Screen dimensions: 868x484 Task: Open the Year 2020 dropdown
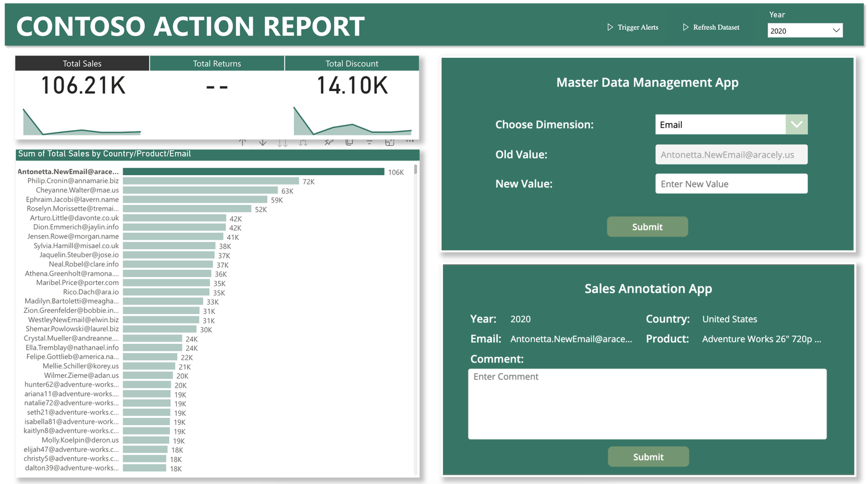(x=804, y=31)
